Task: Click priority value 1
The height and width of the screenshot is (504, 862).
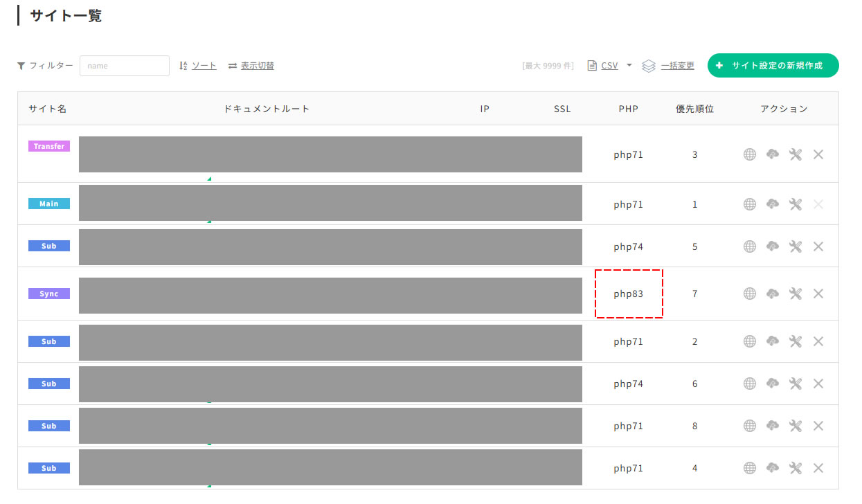Action: [x=695, y=204]
